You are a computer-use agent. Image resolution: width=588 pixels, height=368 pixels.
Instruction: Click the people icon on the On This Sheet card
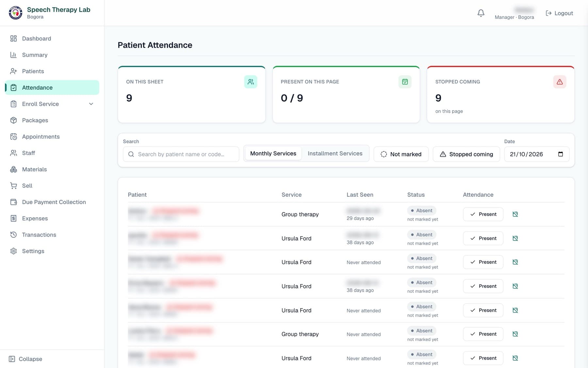(x=251, y=82)
